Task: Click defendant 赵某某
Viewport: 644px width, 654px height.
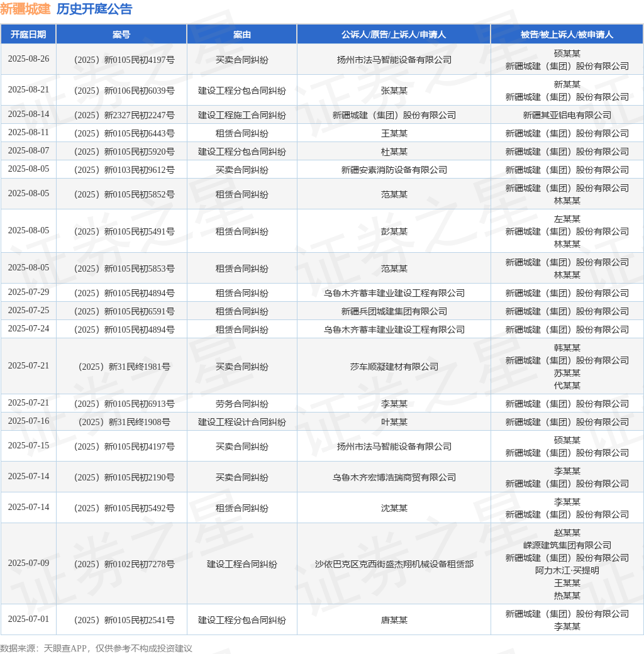Action: point(567,533)
